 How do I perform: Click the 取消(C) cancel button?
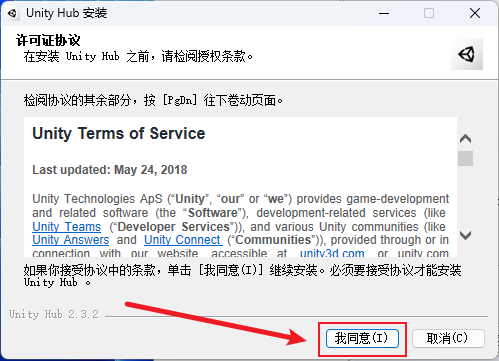(x=448, y=338)
